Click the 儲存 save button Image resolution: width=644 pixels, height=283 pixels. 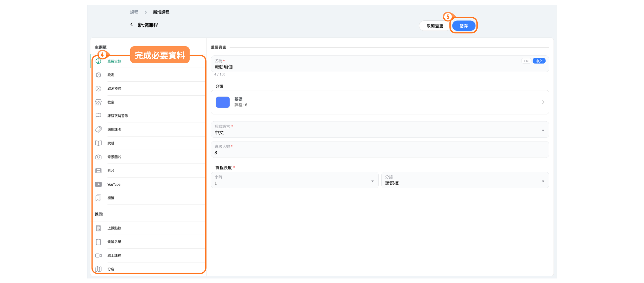[464, 26]
